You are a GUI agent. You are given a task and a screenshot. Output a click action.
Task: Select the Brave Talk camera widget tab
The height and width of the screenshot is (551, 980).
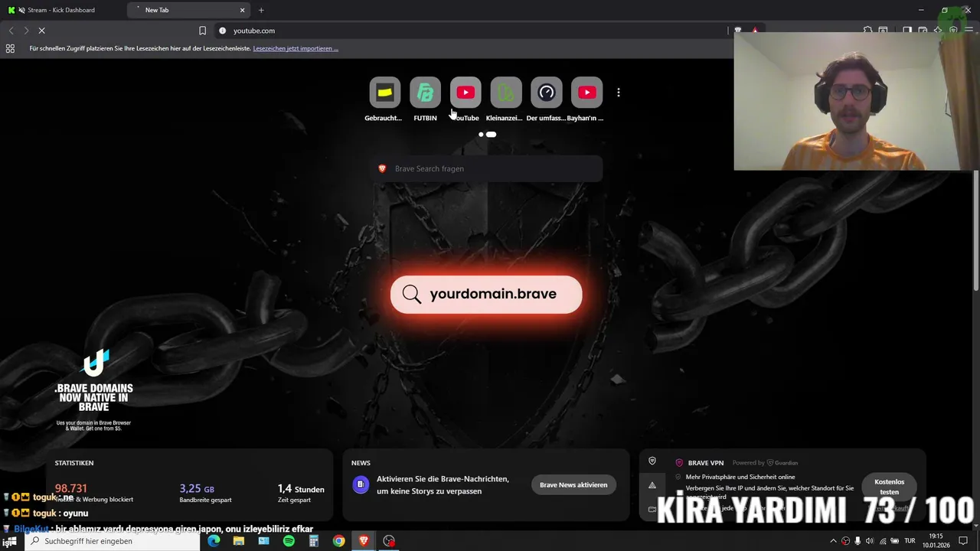652,509
